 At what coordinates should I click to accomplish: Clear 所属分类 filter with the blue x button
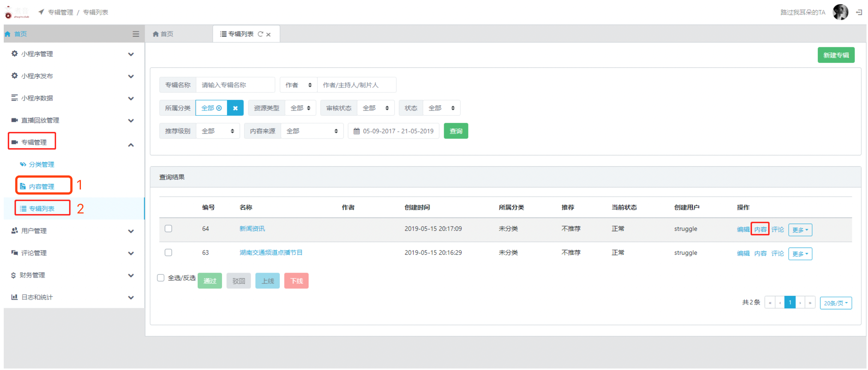click(235, 108)
